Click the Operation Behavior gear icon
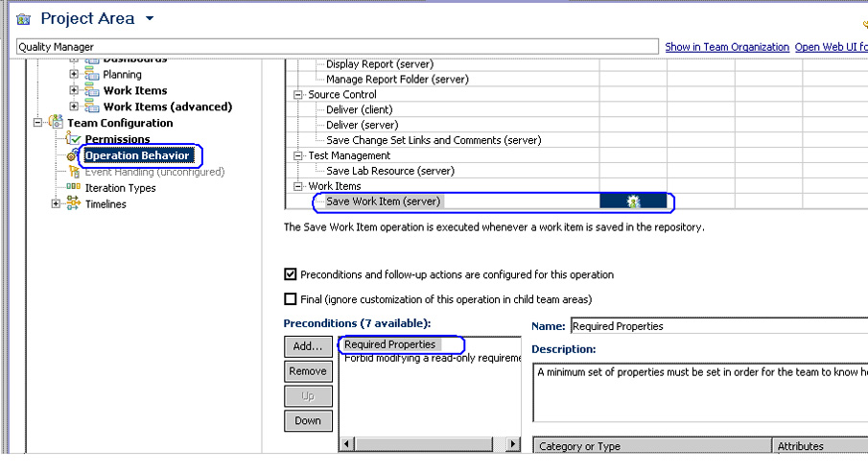The height and width of the screenshot is (473, 868). point(73,156)
